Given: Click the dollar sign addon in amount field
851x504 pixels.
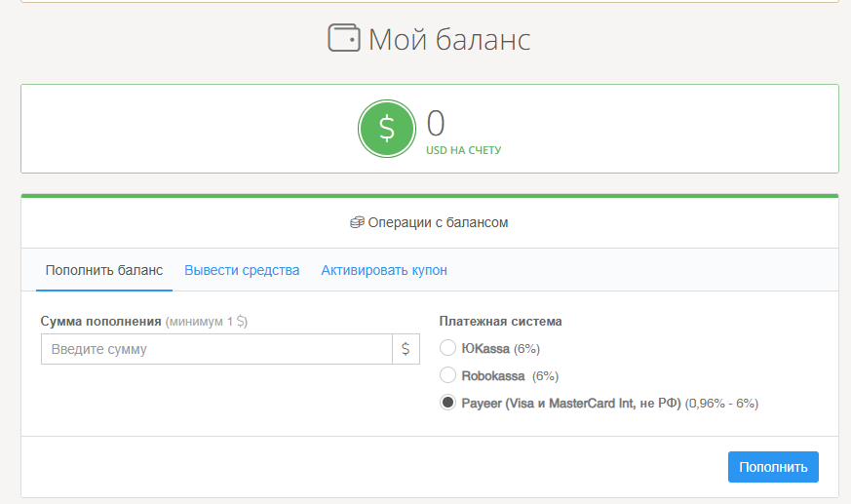Looking at the screenshot, I should tap(406, 349).
